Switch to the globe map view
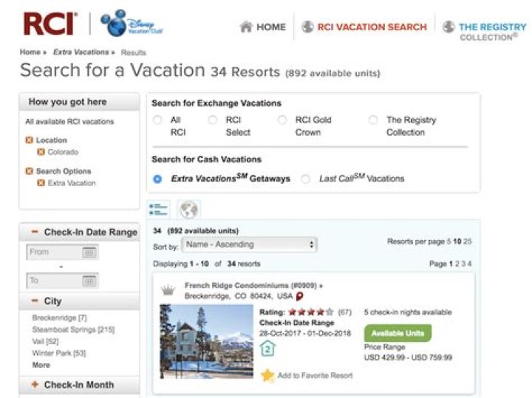This screenshot has height=398, width=532. coord(188,210)
